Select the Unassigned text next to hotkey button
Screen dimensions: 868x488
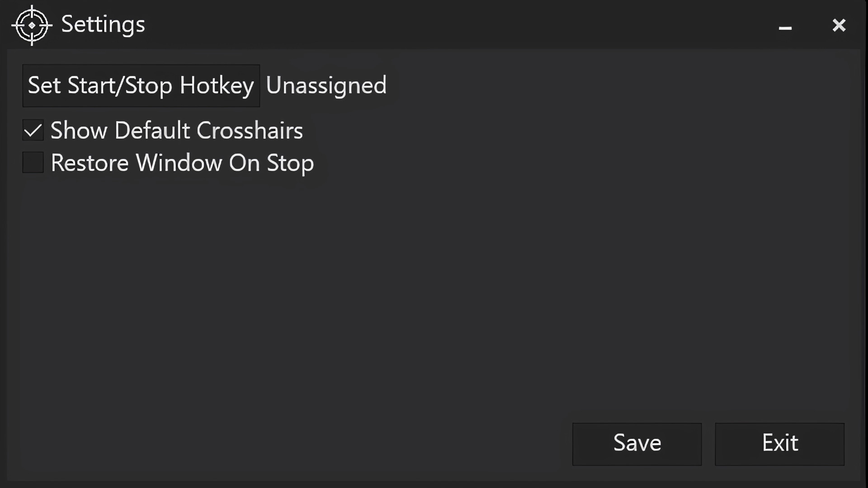[x=325, y=85]
